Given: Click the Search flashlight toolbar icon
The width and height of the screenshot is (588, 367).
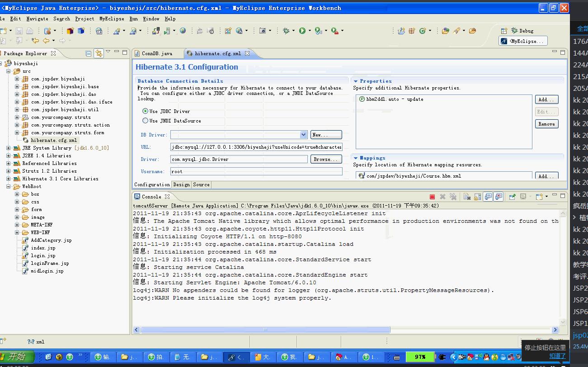Looking at the screenshot, I should pyautogui.click(x=456, y=31).
